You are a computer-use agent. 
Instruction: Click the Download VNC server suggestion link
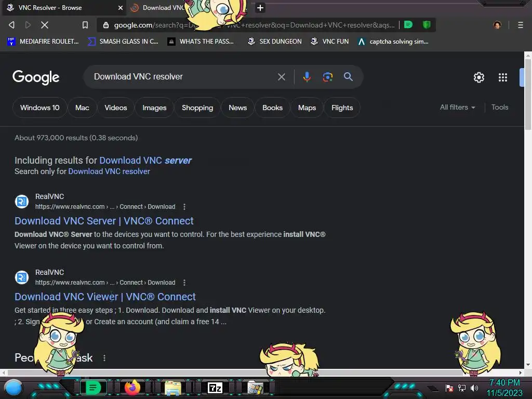(145, 160)
